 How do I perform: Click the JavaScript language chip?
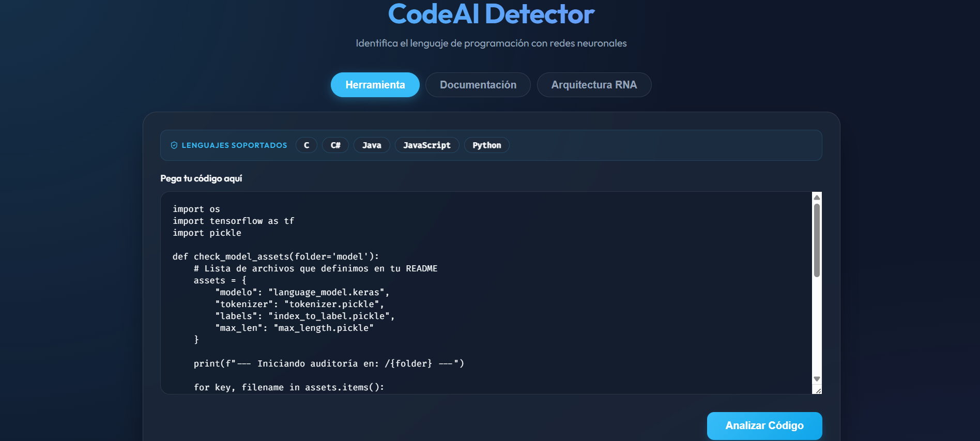pyautogui.click(x=426, y=145)
